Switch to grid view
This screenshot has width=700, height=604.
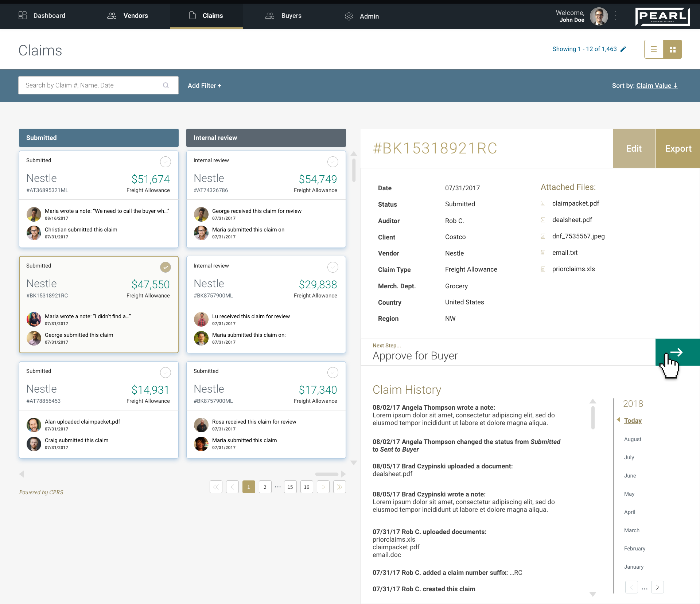(x=673, y=49)
